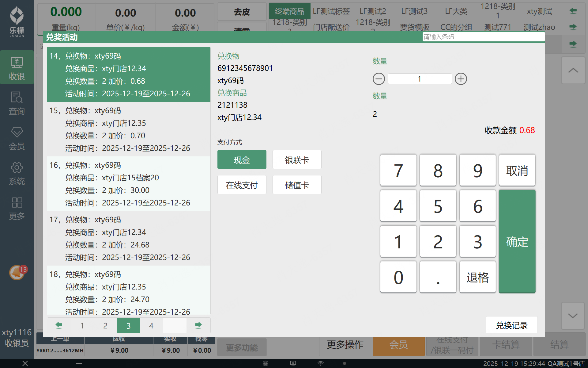Click the notification bell with badge 13
The image size is (588, 368).
click(17, 272)
